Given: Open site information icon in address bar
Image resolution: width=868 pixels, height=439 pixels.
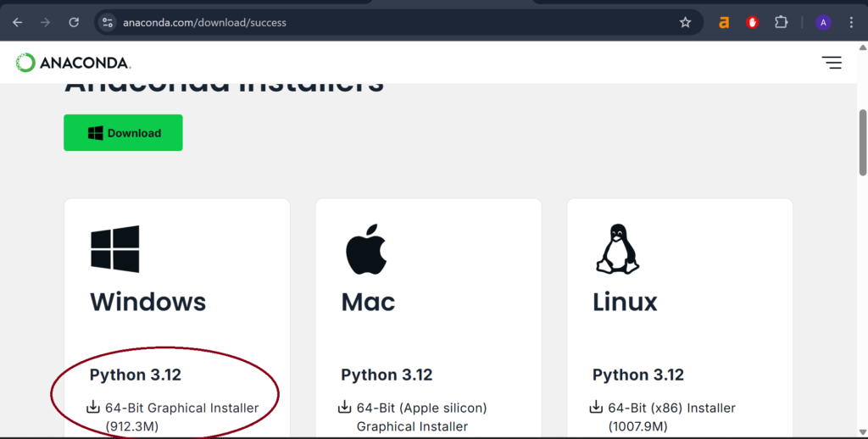Looking at the screenshot, I should point(108,23).
